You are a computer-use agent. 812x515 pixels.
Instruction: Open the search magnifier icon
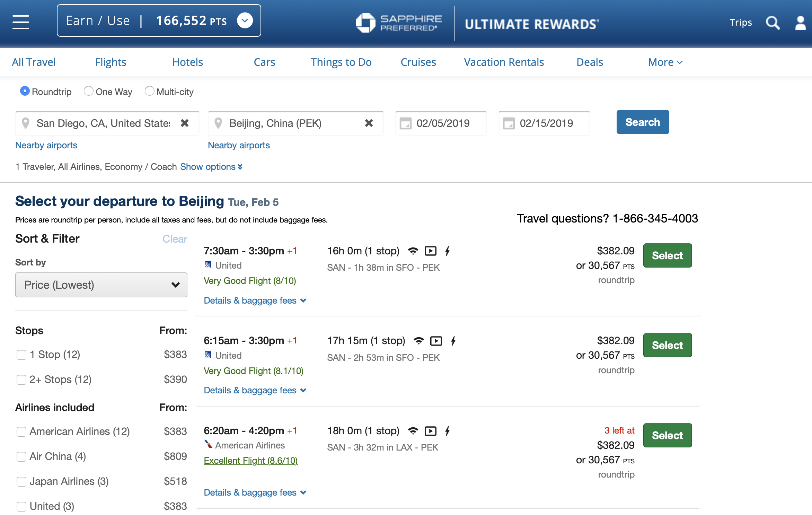coord(773,23)
